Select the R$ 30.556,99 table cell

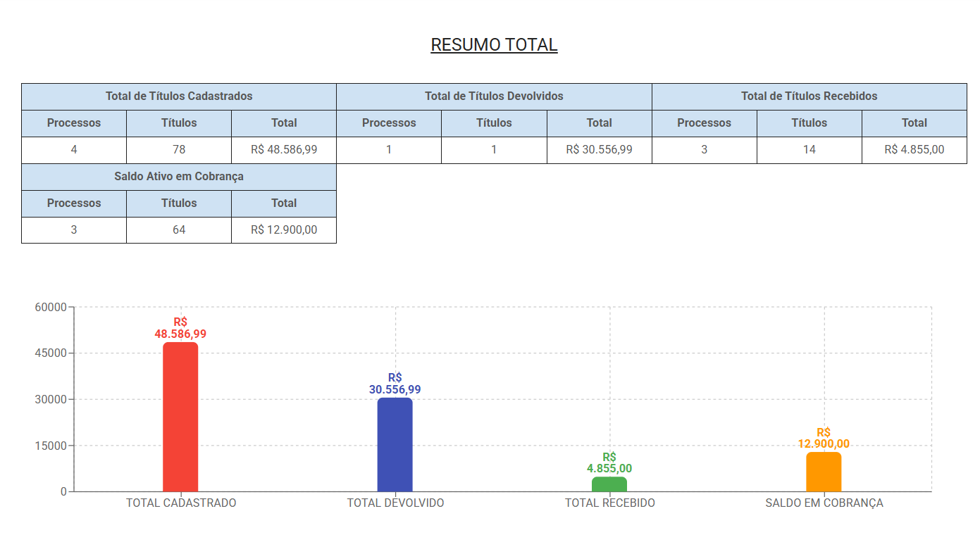click(x=599, y=150)
